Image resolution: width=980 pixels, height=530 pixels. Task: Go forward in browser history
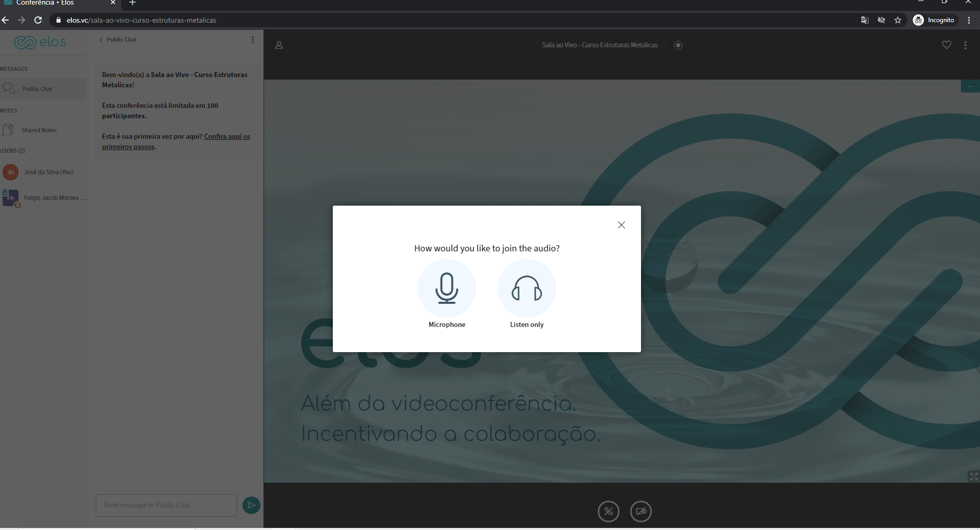[22, 20]
